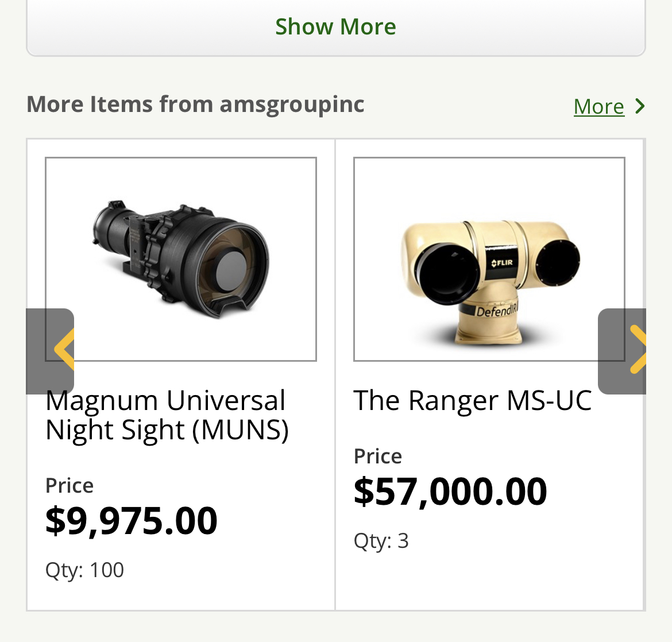The height and width of the screenshot is (642, 672).
Task: Click the More Items from amsgroupinc heading
Action: point(195,104)
